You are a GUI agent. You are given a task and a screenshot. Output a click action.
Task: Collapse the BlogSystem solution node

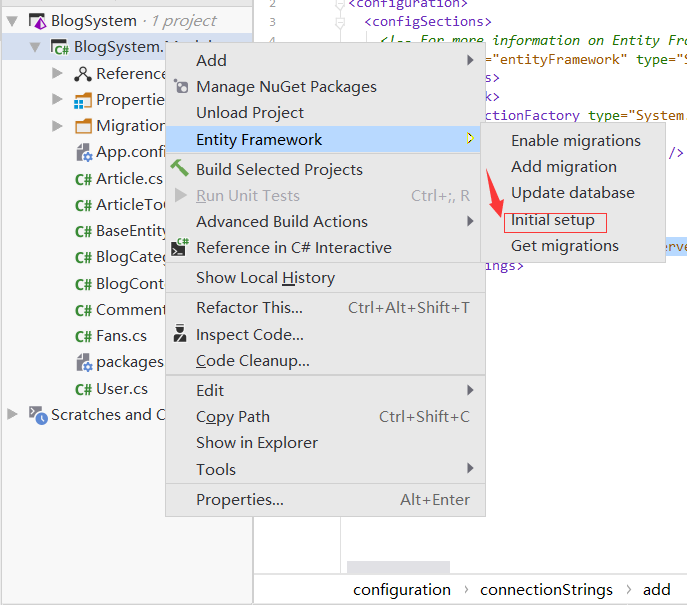point(12,21)
